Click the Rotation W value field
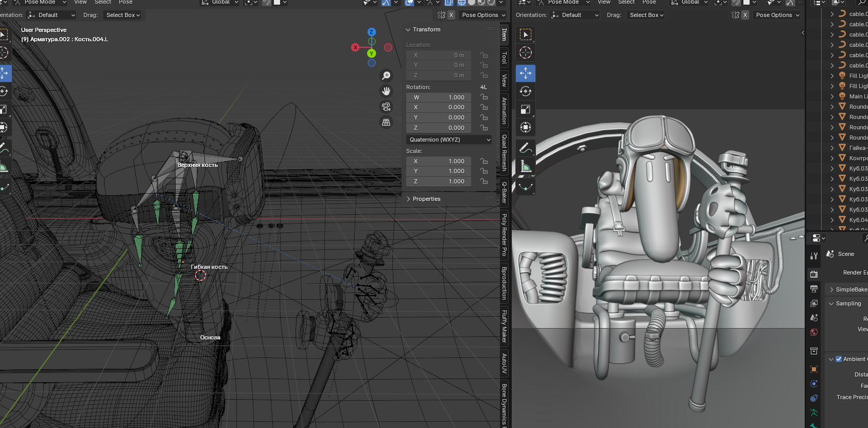868x428 pixels. (x=439, y=97)
